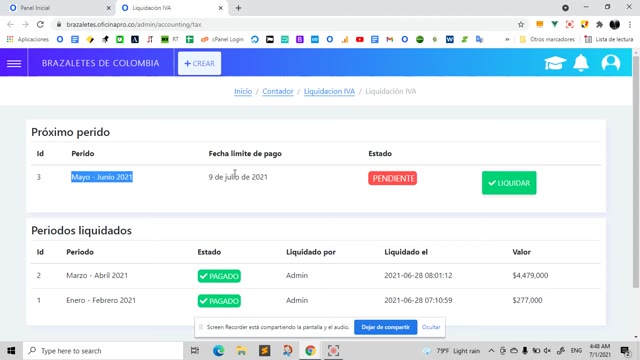This screenshot has height=360, width=640.
Task: Click Dejar de compartir button
Action: tap(385, 327)
